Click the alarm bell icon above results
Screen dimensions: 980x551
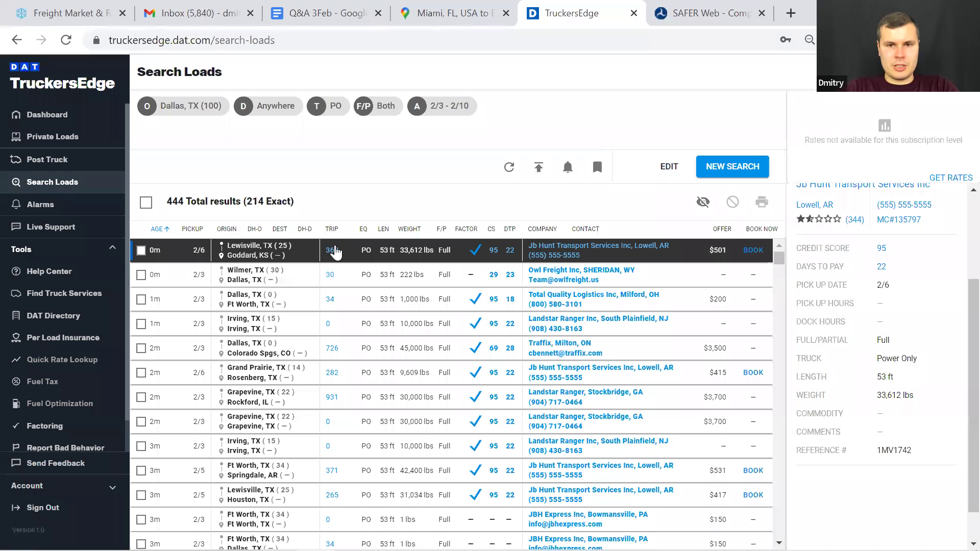[568, 167]
